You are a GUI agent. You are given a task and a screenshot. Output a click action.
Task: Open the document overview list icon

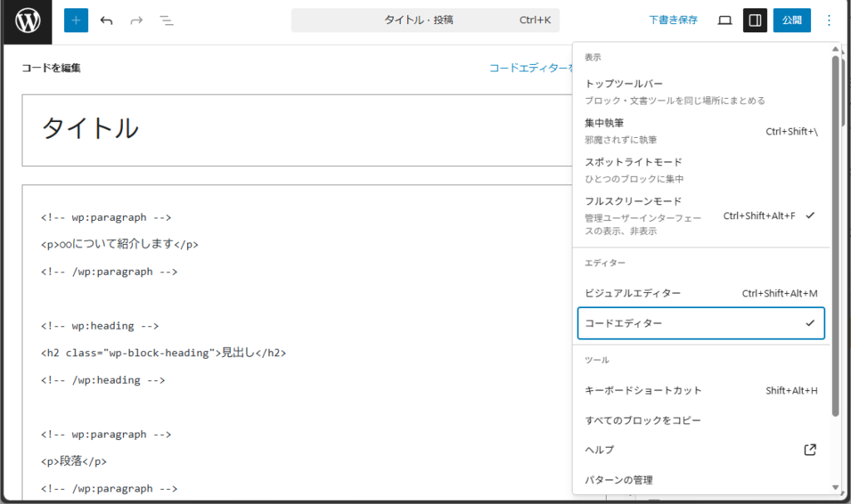click(x=166, y=20)
